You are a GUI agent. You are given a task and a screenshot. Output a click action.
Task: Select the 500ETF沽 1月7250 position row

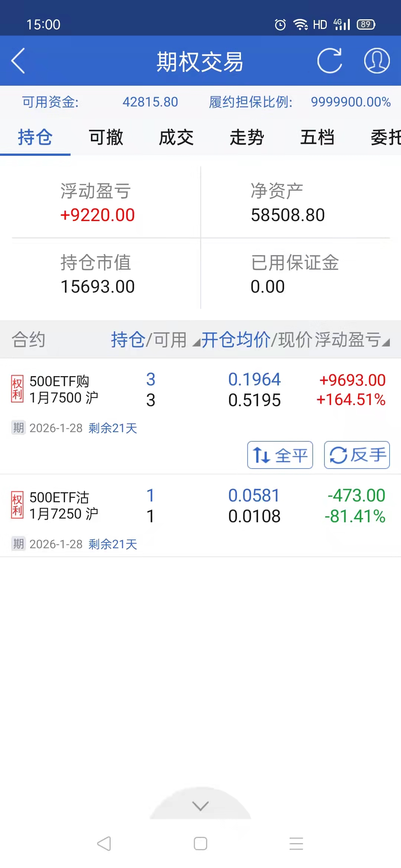point(200,506)
